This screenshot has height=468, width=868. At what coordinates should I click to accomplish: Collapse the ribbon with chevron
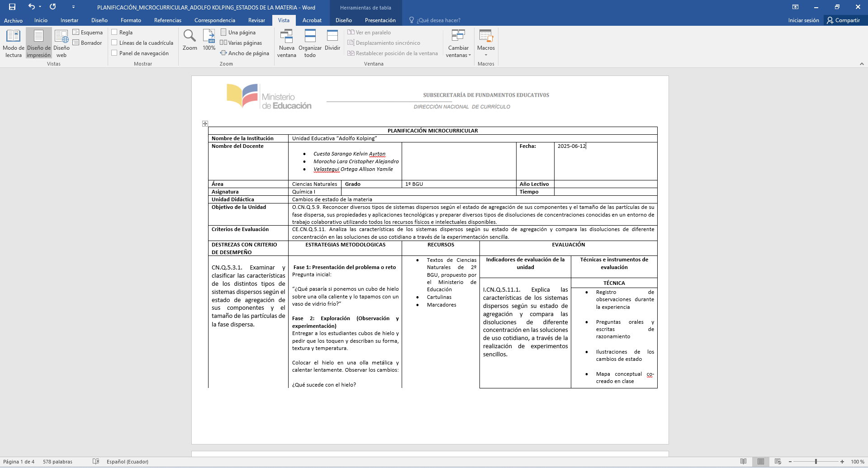862,64
